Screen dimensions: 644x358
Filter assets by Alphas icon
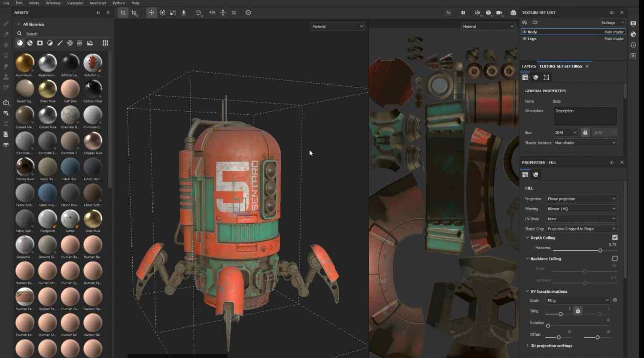pyautogui.click(x=70, y=43)
